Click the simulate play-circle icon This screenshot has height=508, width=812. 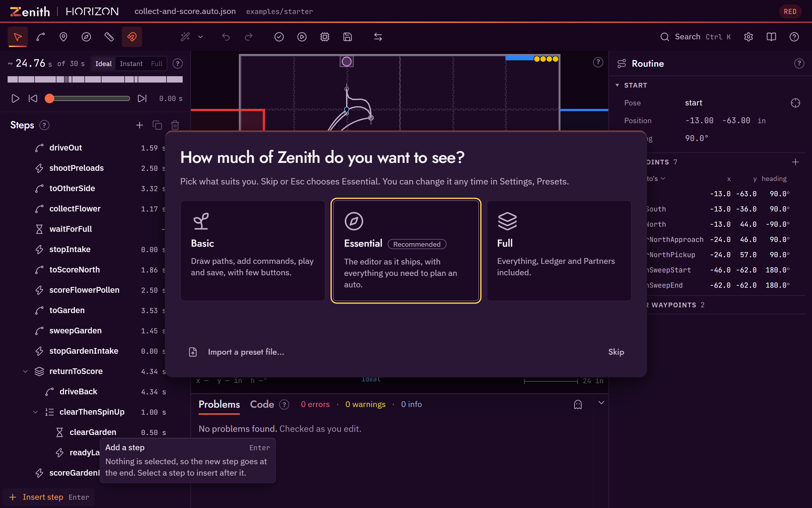pyautogui.click(x=302, y=37)
